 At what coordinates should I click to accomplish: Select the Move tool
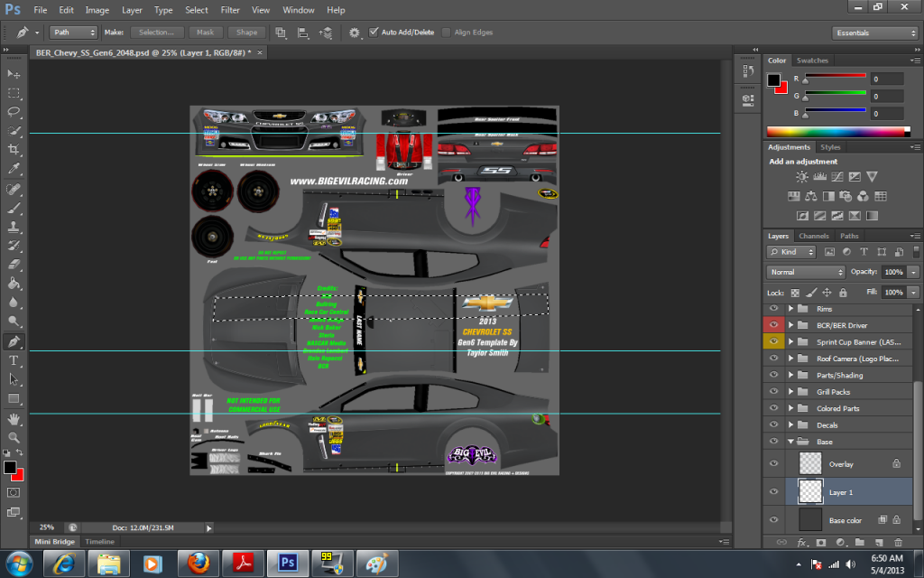(14, 74)
